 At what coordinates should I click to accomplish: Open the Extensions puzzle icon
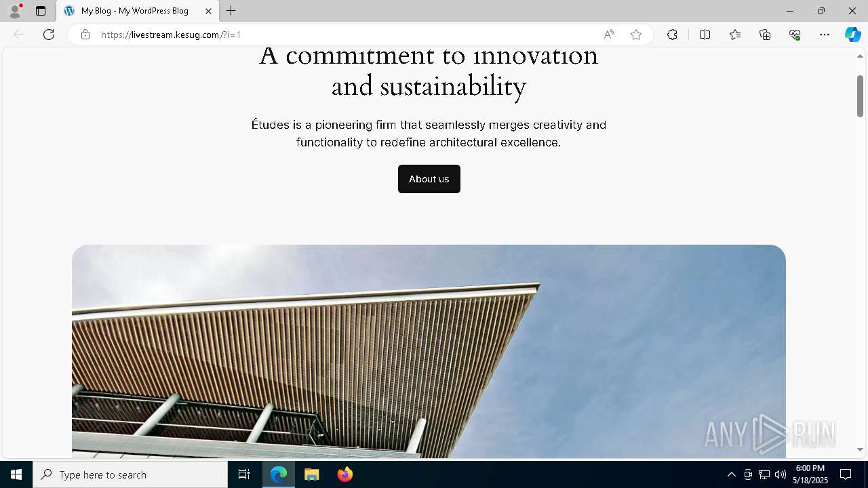pos(672,35)
